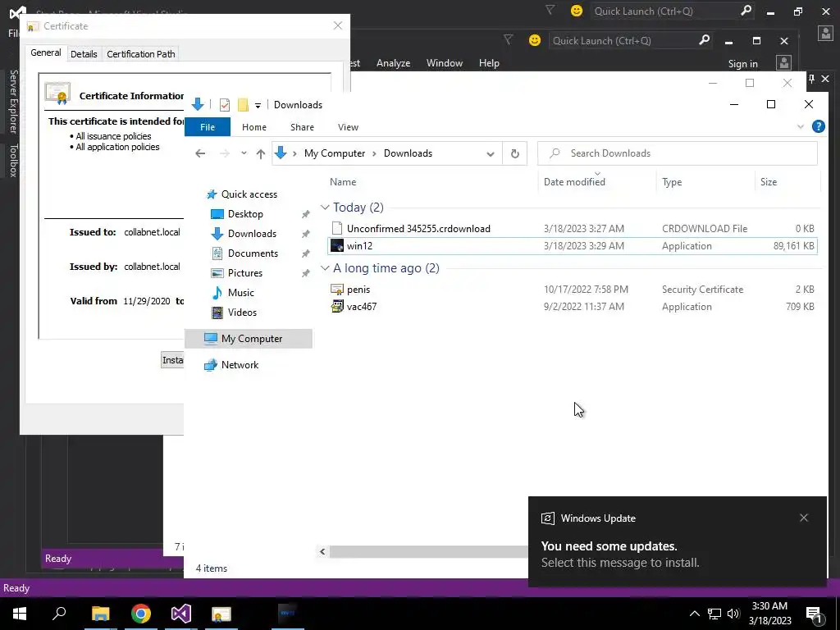840x630 pixels.
Task: Select the Unconfirmed 345255.crdownload file
Action: point(573,229)
